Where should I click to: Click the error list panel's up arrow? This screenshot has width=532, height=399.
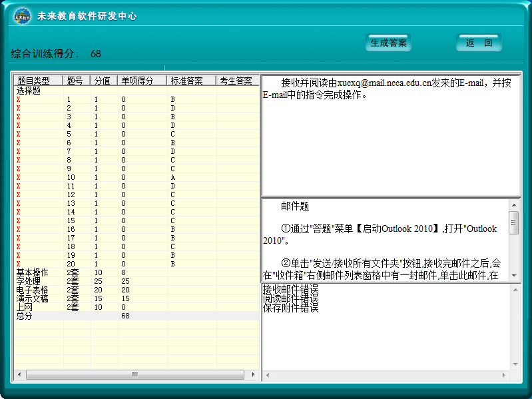pyautogui.click(x=515, y=290)
